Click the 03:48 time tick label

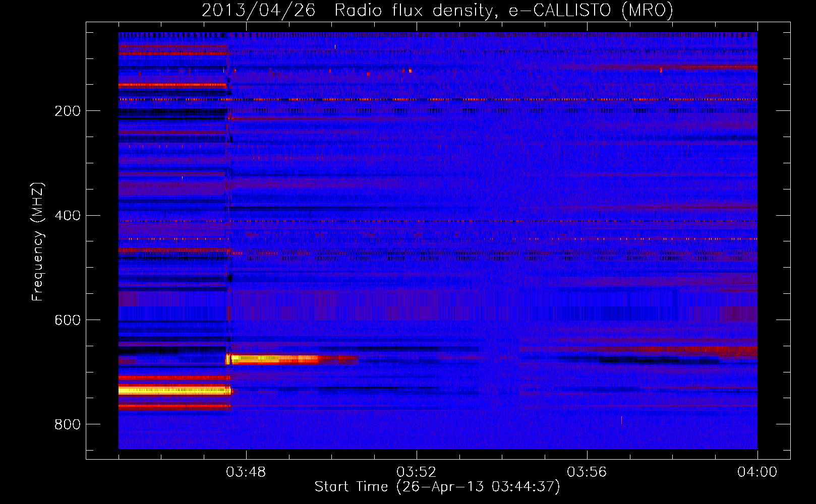coord(246,472)
